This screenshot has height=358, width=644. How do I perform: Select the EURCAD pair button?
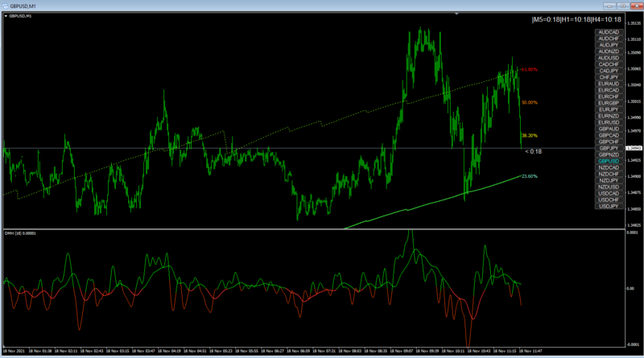click(609, 90)
